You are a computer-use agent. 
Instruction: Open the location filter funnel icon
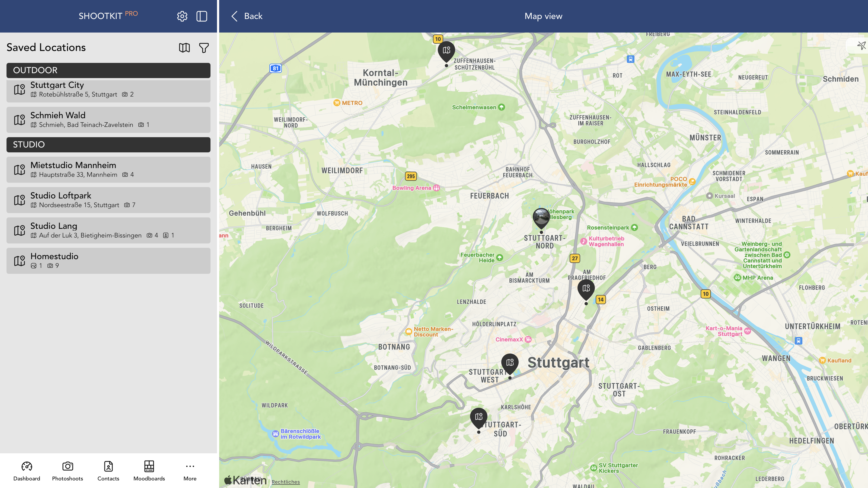click(x=204, y=48)
